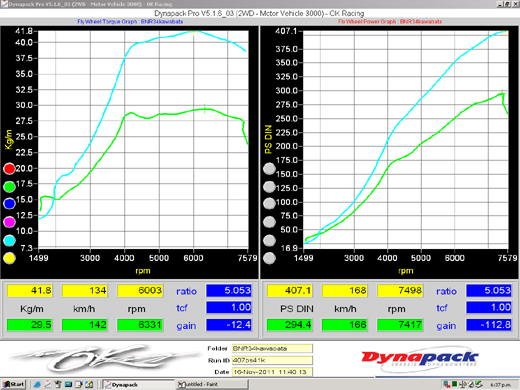The width and height of the screenshot is (520, 390).
Task: Click the top grey circle on power graph
Action: click(x=269, y=169)
